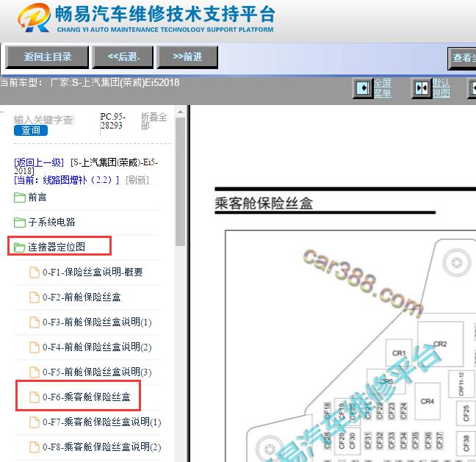Click the 全屏菜单 arrow icon
This screenshot has height=462, width=476.
(x=362, y=88)
